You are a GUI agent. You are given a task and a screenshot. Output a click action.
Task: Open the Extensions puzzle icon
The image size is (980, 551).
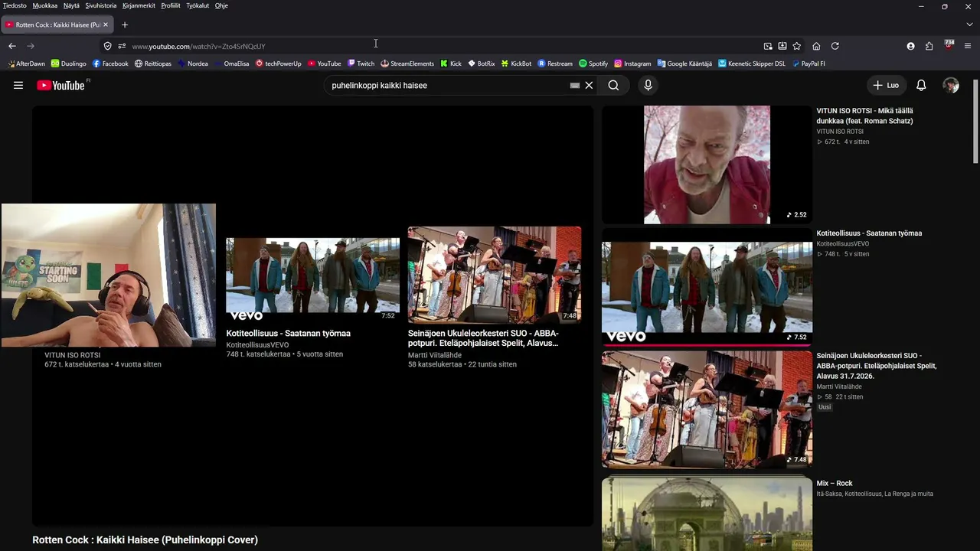click(x=929, y=46)
